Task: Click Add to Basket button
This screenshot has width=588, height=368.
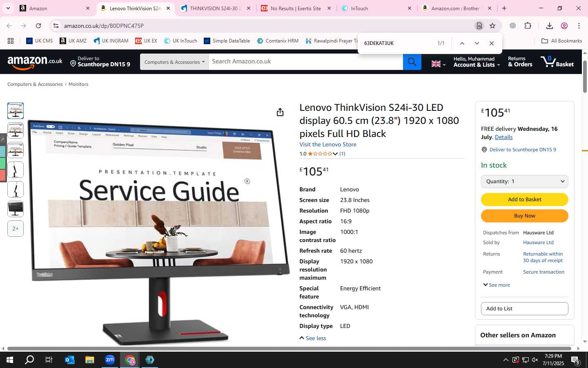Action: [x=524, y=200]
